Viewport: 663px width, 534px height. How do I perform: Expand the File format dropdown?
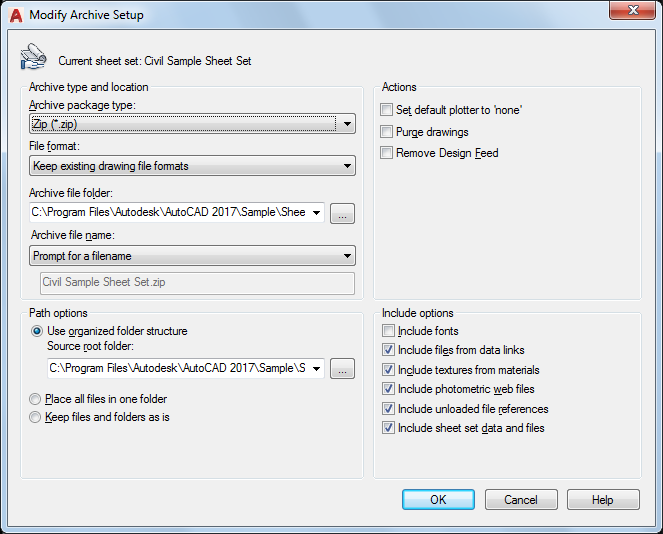346,166
